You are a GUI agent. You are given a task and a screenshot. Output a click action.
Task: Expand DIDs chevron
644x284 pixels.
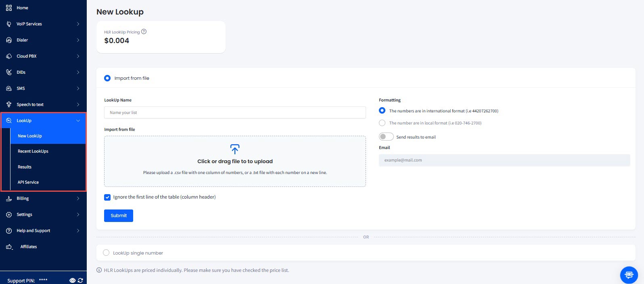tap(78, 72)
